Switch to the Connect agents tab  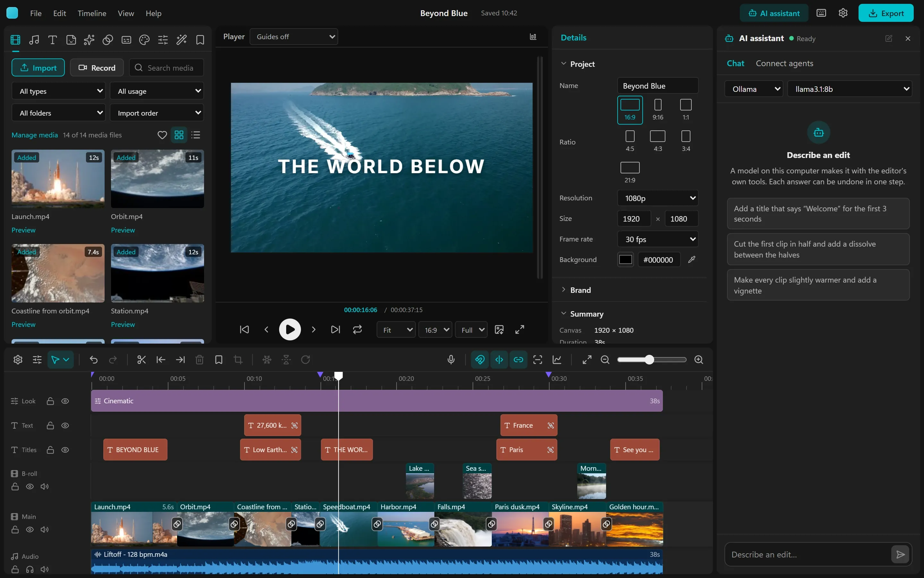point(785,64)
